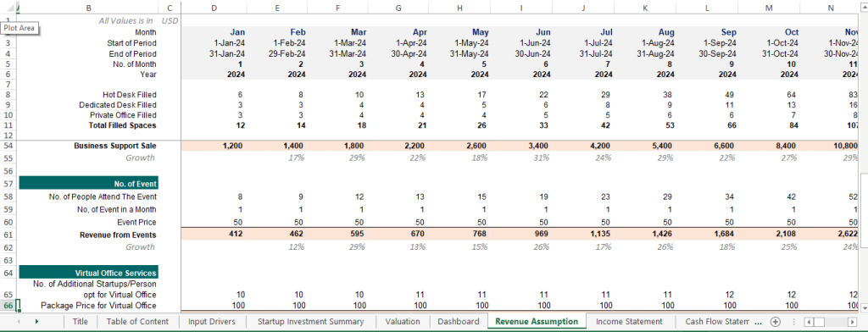The height and width of the screenshot is (332, 868).
Task: Click 'Package Price for Virtual Office' label
Action: pos(98,306)
